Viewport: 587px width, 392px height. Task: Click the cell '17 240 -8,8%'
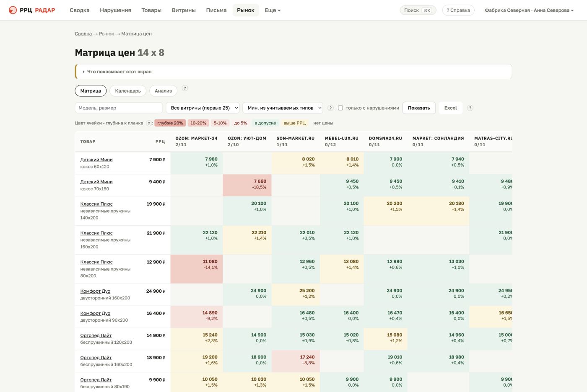296,361
